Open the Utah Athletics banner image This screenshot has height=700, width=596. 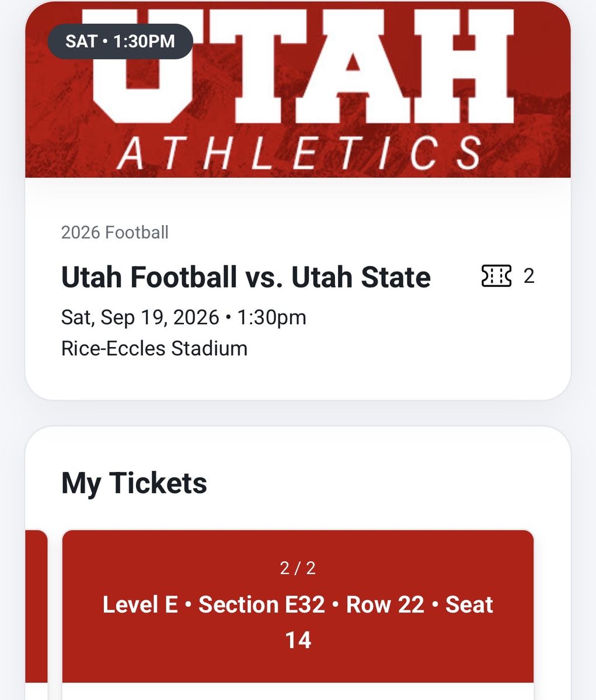pos(298,89)
